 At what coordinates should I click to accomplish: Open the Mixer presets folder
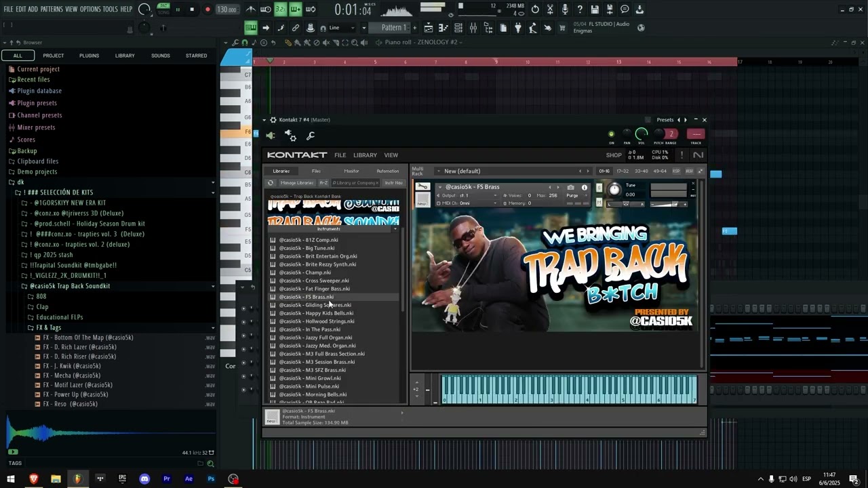(36, 127)
